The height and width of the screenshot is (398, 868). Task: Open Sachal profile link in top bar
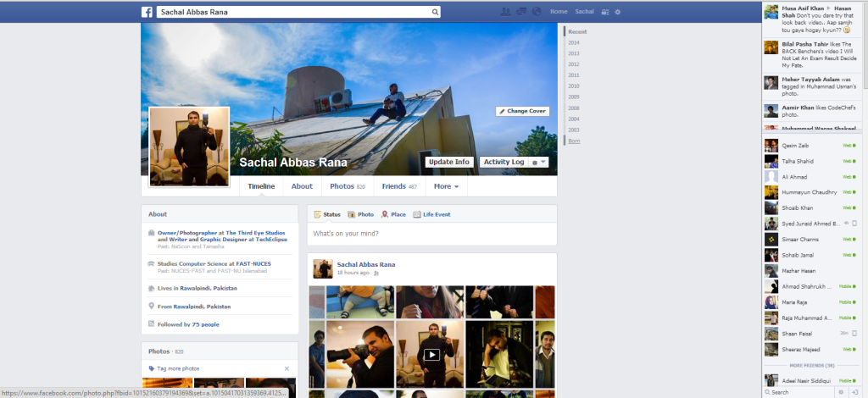(584, 12)
